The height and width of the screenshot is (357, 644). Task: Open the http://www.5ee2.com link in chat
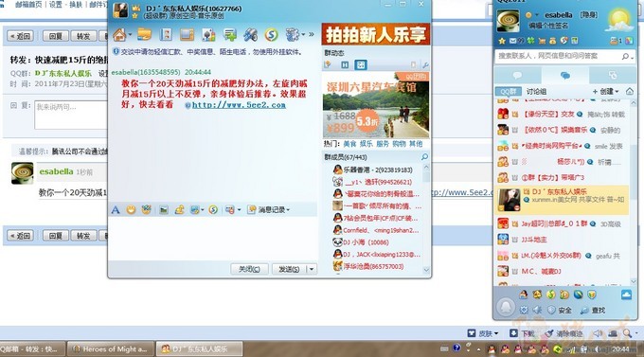click(239, 105)
